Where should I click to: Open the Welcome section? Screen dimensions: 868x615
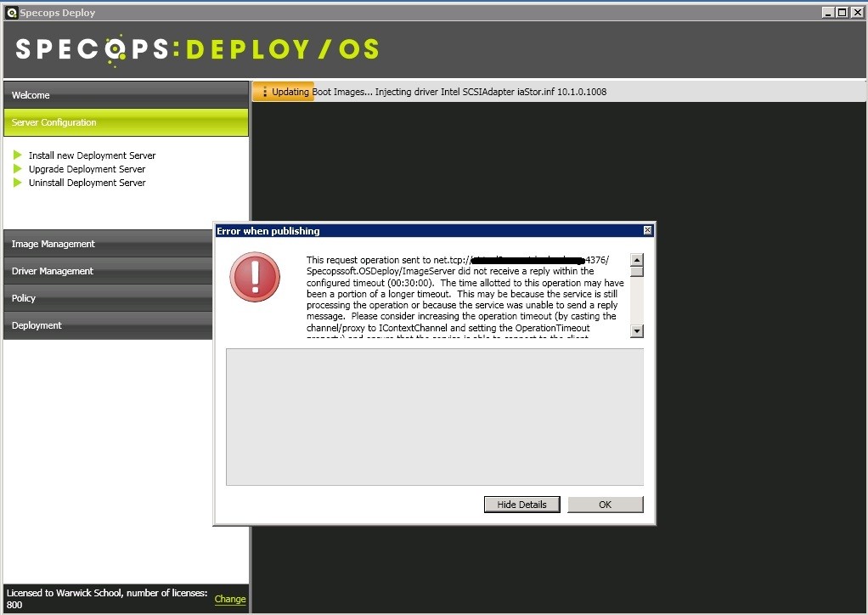pyautogui.click(x=126, y=95)
